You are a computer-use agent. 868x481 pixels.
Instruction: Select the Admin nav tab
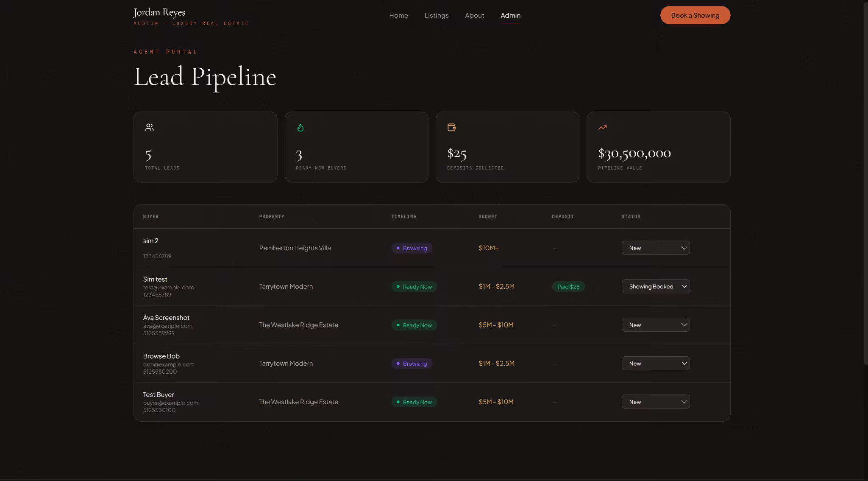(510, 15)
